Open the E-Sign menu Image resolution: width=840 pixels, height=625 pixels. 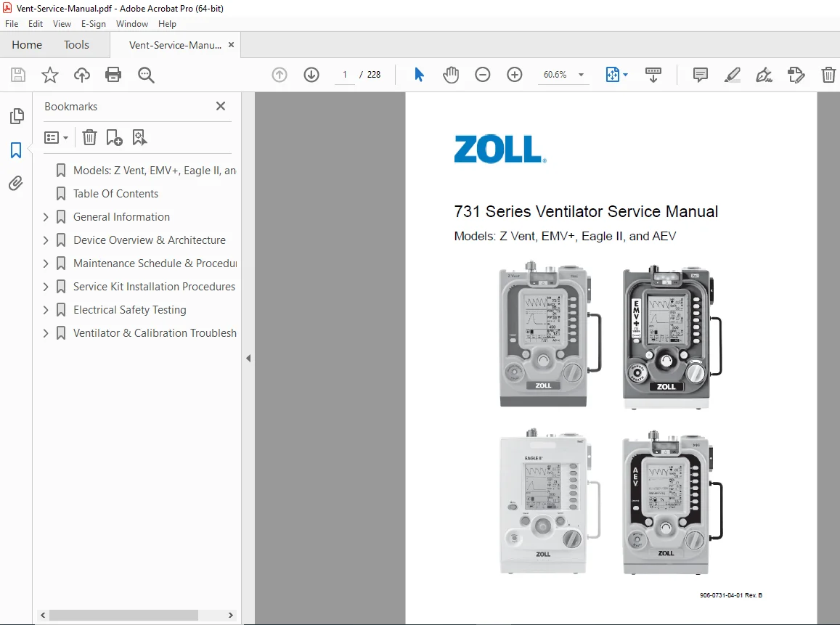pos(93,23)
